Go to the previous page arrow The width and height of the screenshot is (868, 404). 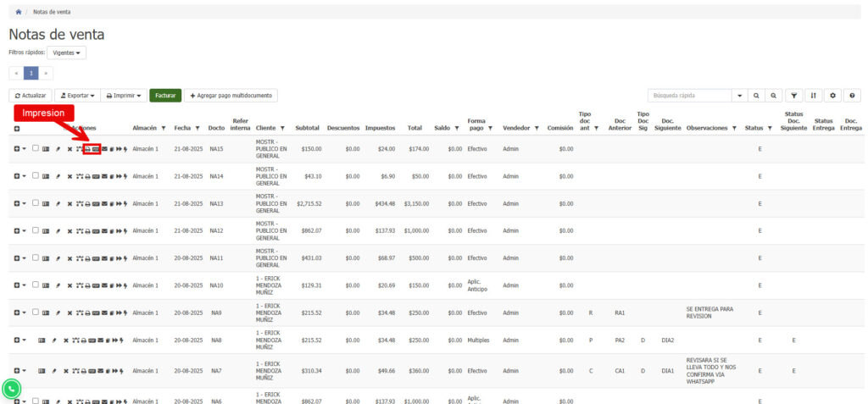point(17,73)
